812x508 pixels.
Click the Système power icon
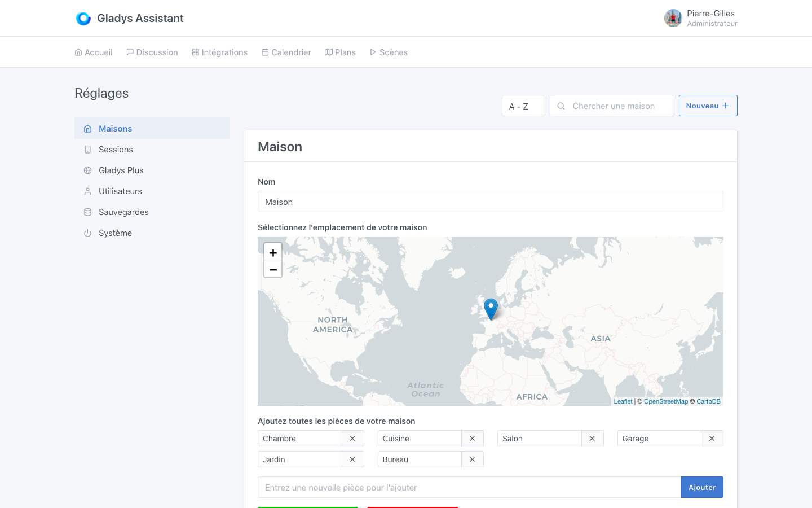coord(87,233)
